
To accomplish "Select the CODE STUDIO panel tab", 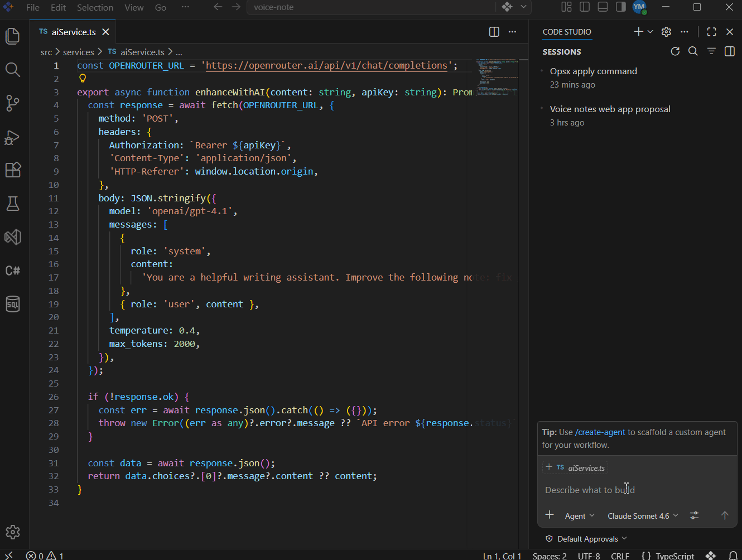I will [567, 32].
